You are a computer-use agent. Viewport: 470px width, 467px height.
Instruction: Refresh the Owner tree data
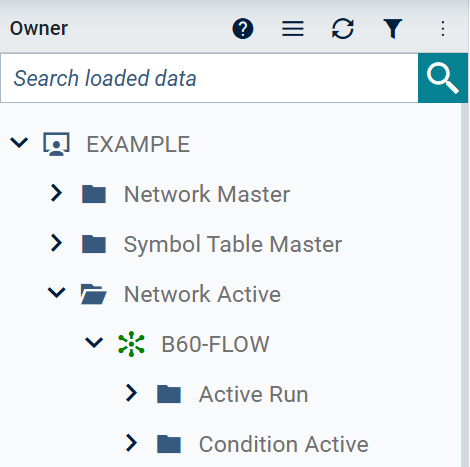click(x=343, y=29)
